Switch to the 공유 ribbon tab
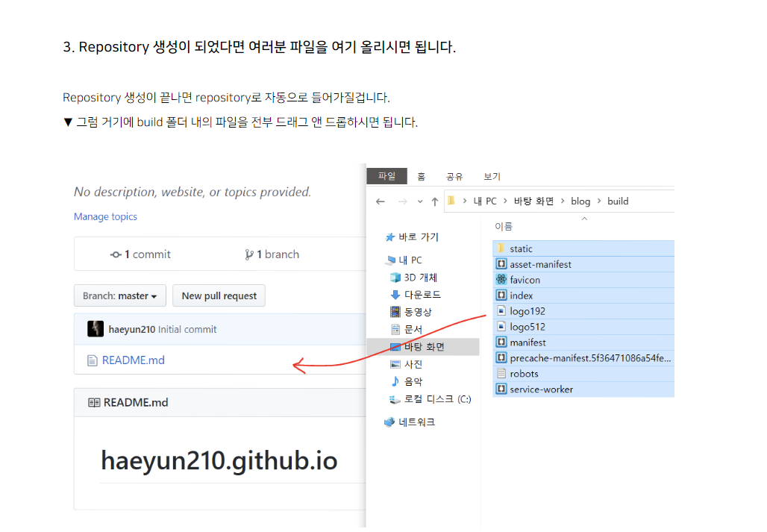Viewport: 767px width, 532px height. coord(454,177)
